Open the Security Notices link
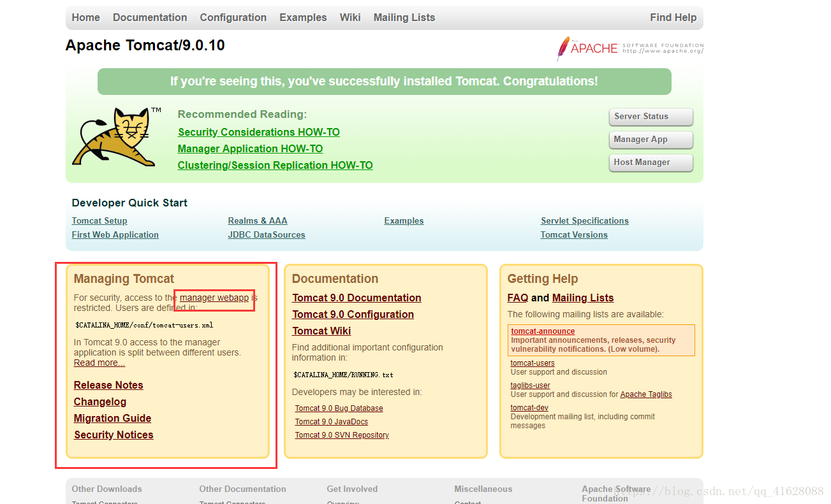831x504 pixels. (114, 435)
